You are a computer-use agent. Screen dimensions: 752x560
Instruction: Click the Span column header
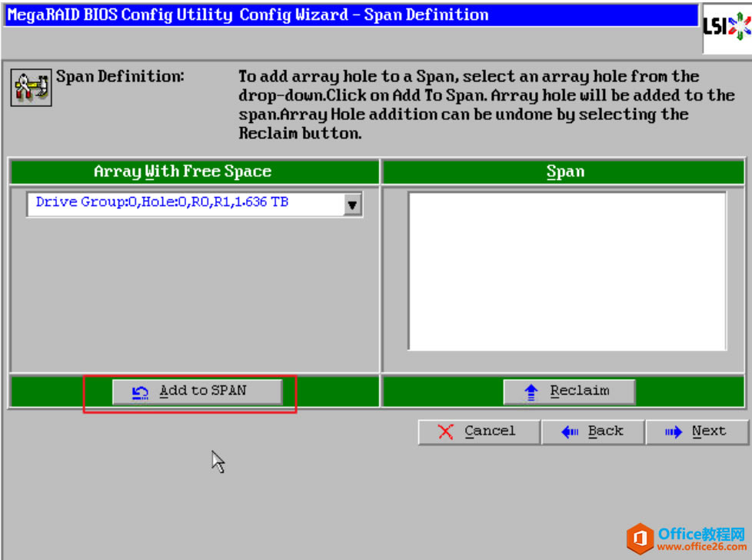(564, 172)
